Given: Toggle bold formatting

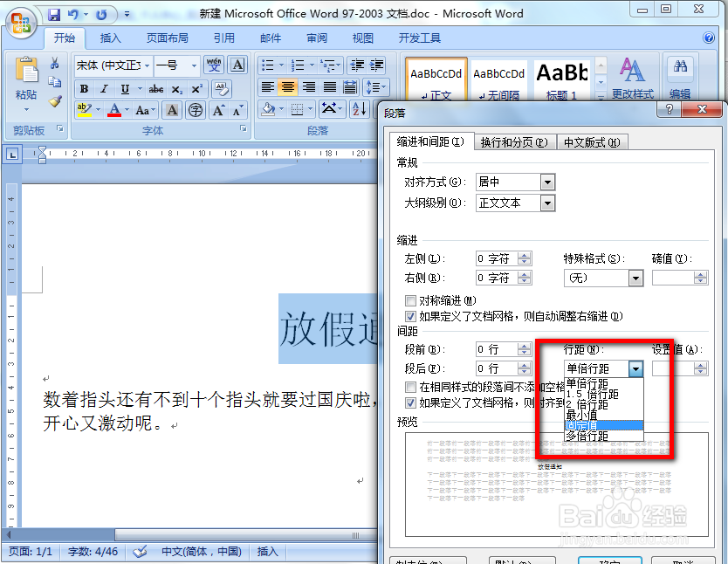Looking at the screenshot, I should [x=84, y=89].
